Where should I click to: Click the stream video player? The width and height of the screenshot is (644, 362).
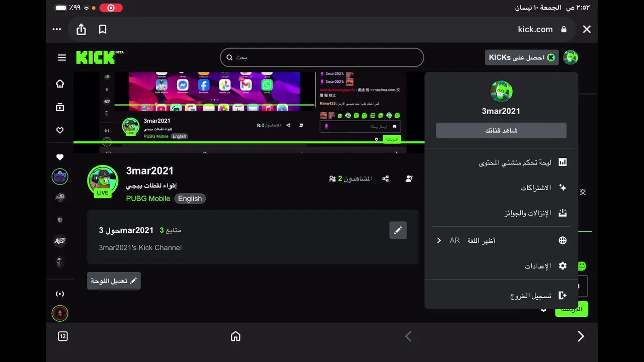point(248,112)
